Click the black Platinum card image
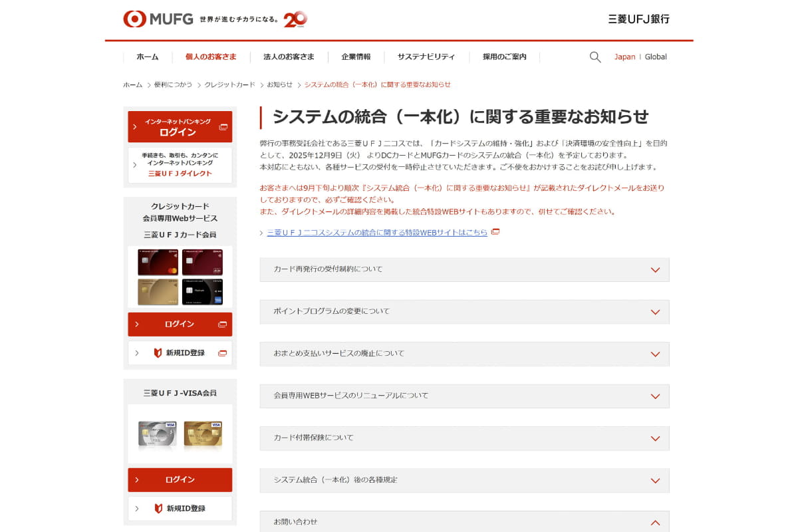This screenshot has height=532, width=798. point(202,291)
